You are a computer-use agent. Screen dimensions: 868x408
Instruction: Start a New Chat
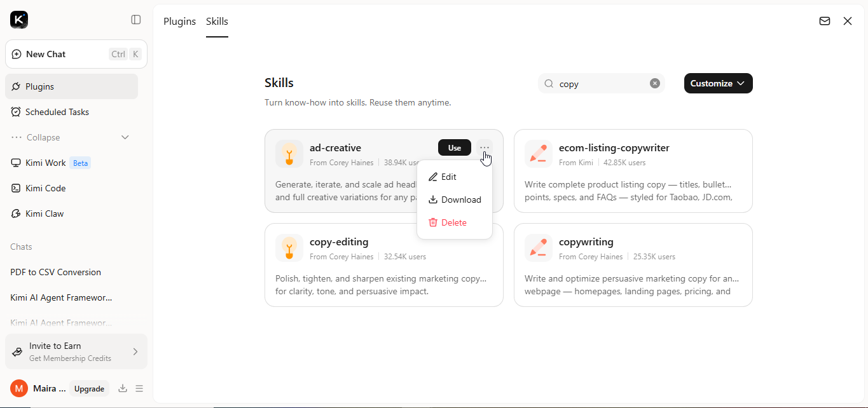click(x=76, y=54)
